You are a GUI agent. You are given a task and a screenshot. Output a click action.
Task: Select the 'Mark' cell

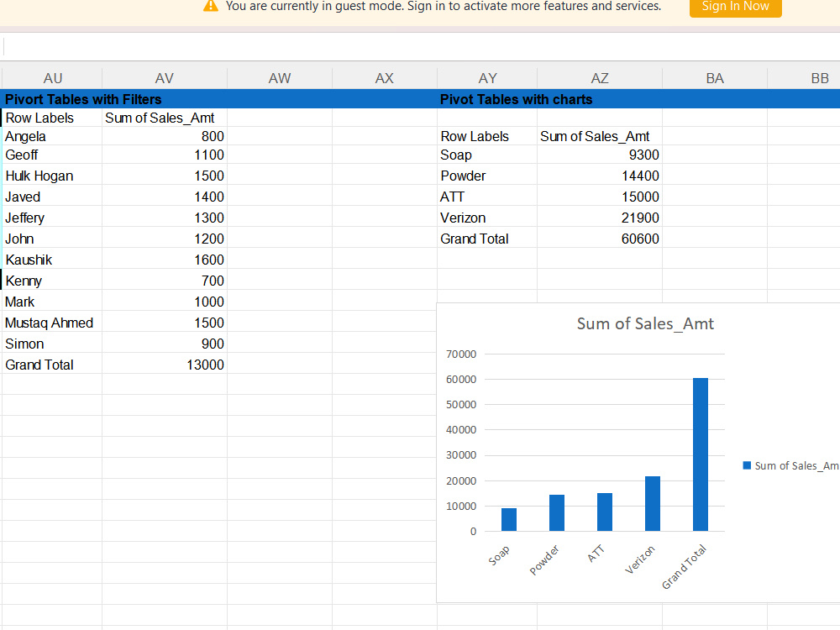coord(52,302)
